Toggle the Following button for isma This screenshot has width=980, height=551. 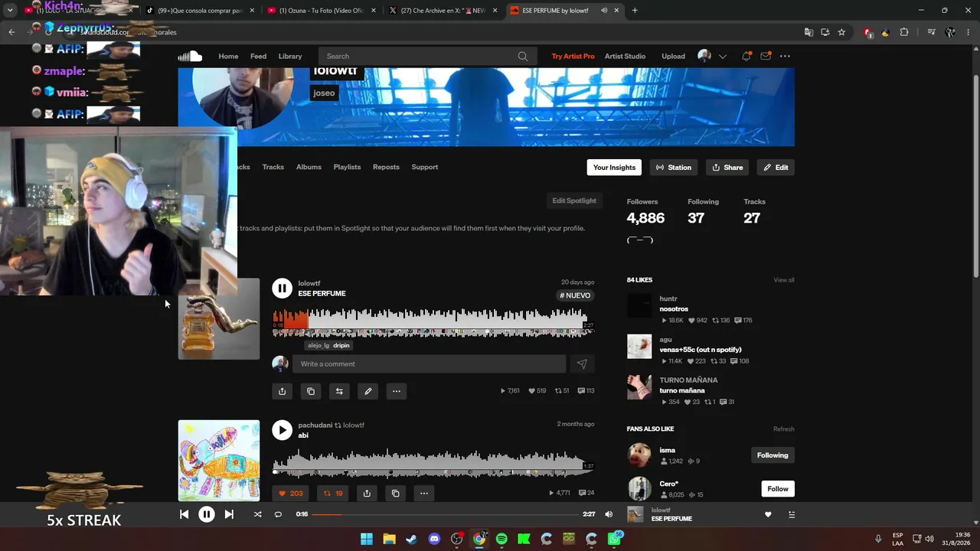coord(773,455)
